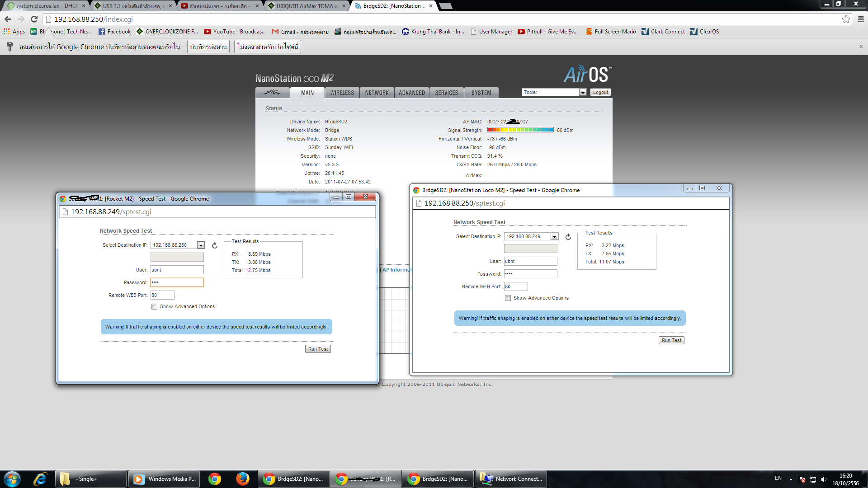Open Chrome menu hamburger icon
This screenshot has width=868, height=488.
(x=861, y=19)
